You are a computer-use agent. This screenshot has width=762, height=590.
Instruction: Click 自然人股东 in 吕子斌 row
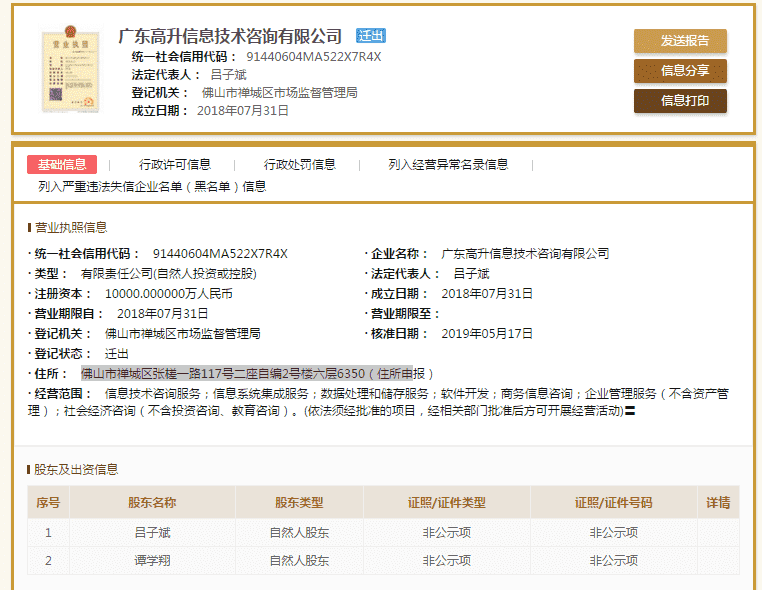pos(299,533)
